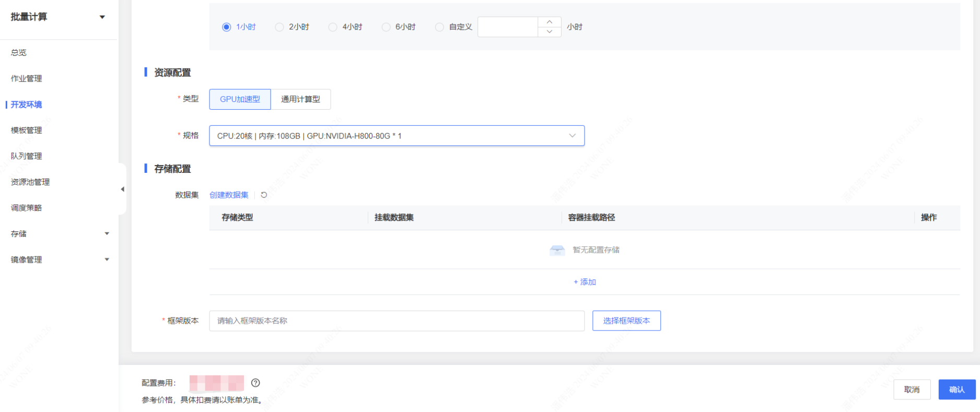Go to 作业管理 in the sidebar

point(27,78)
